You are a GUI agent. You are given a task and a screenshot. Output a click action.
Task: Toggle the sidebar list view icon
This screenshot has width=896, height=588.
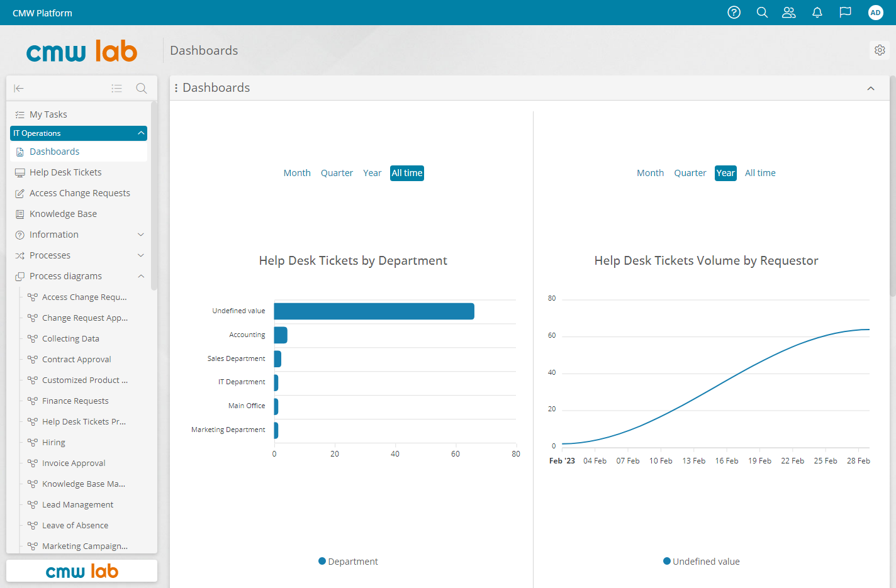coord(116,89)
